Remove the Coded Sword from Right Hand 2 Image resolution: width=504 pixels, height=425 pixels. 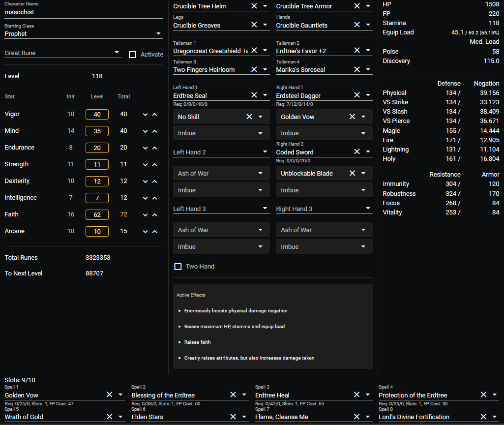click(x=357, y=152)
